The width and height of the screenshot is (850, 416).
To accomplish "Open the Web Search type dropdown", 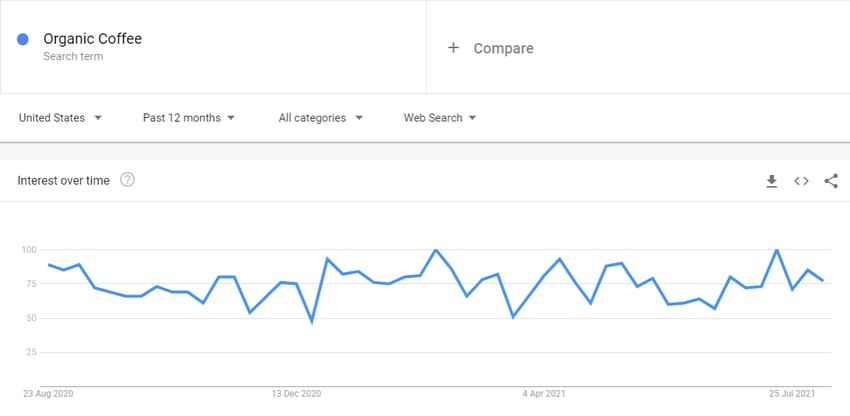I will 440,118.
